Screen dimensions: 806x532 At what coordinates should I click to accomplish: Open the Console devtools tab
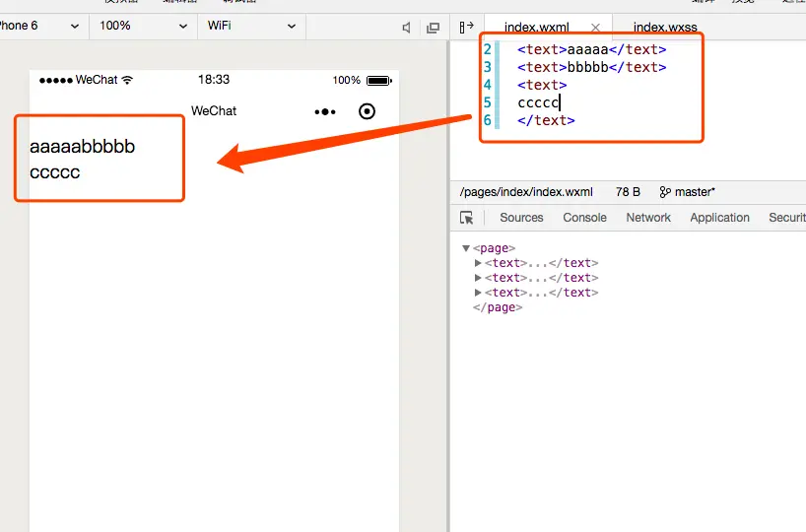584,218
